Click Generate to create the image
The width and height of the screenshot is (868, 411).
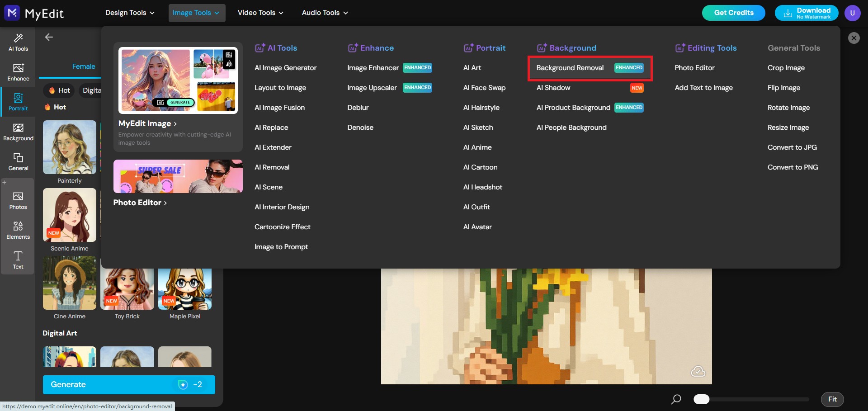[x=129, y=384]
